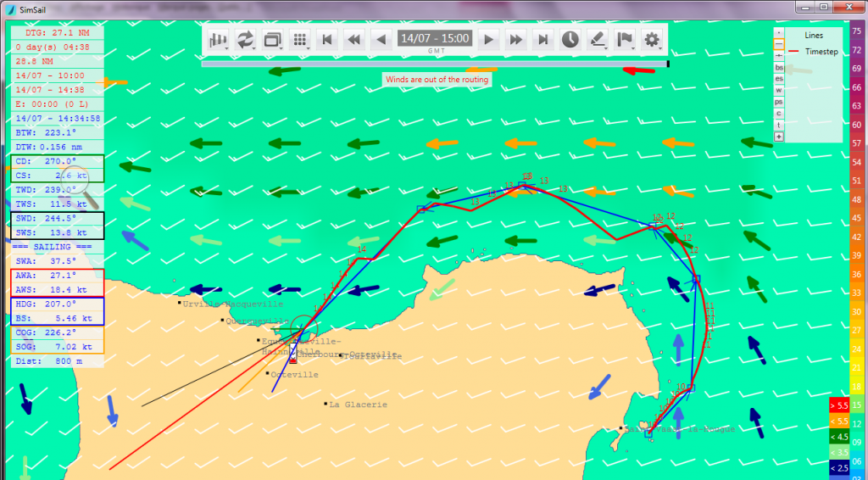Toggle the solid line style button
Screen dimensions: 868x480
[779, 44]
